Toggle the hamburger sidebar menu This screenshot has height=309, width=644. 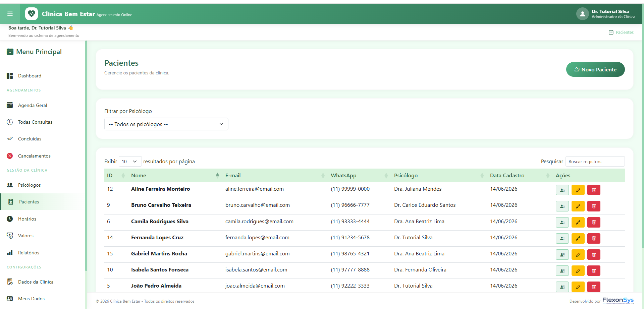pyautogui.click(x=10, y=14)
